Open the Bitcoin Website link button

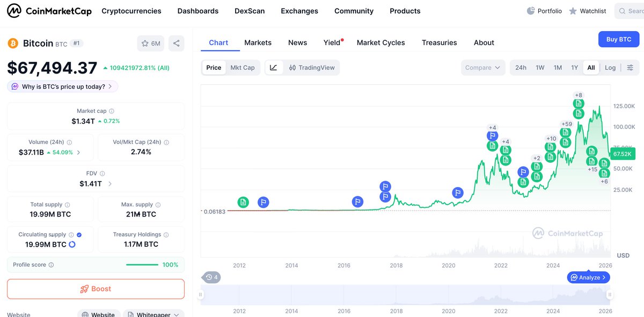98,314
